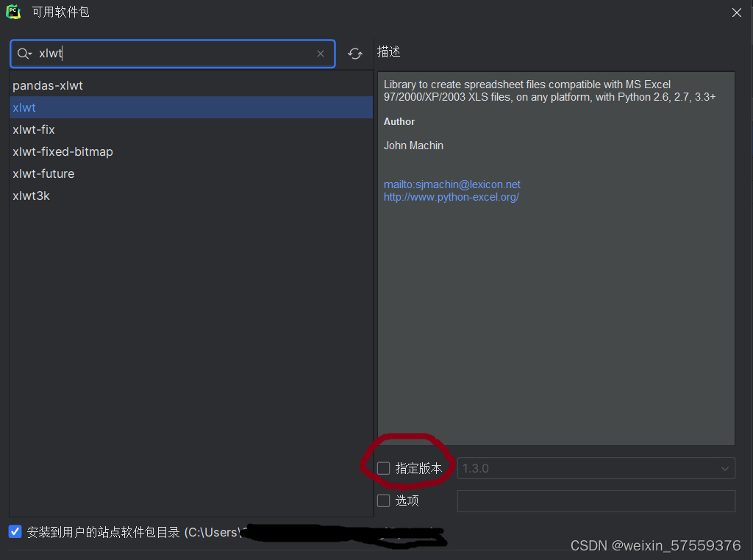Refresh the package list
The width and height of the screenshot is (753, 560).
(x=355, y=53)
